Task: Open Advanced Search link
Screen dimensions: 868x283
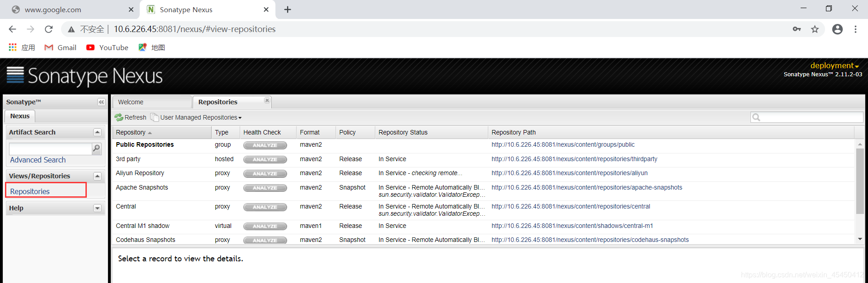Action: [x=38, y=160]
